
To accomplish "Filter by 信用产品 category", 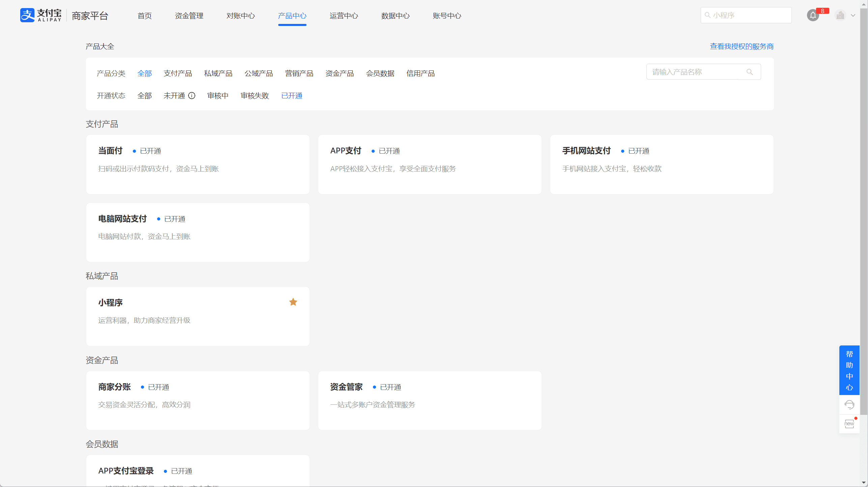I will [421, 73].
